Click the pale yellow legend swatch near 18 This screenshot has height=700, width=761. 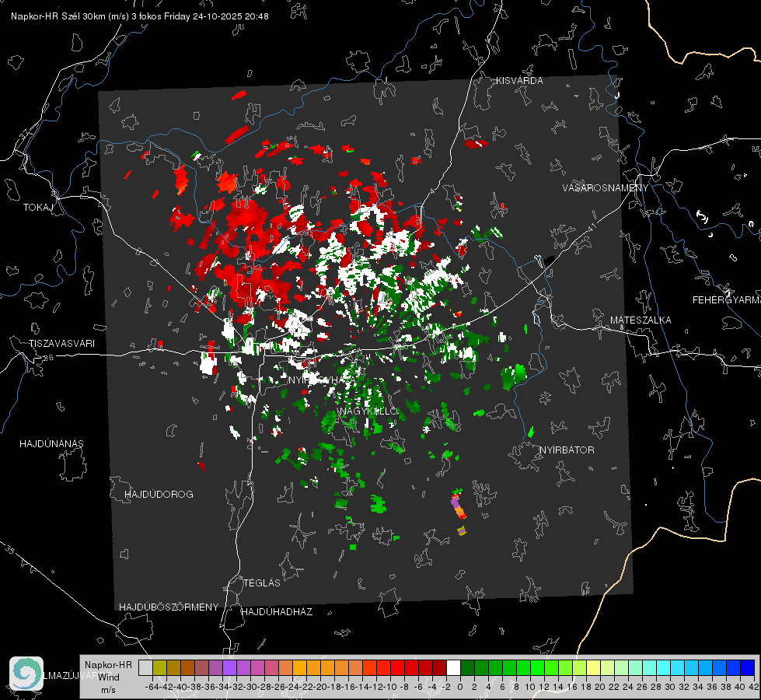594,668
